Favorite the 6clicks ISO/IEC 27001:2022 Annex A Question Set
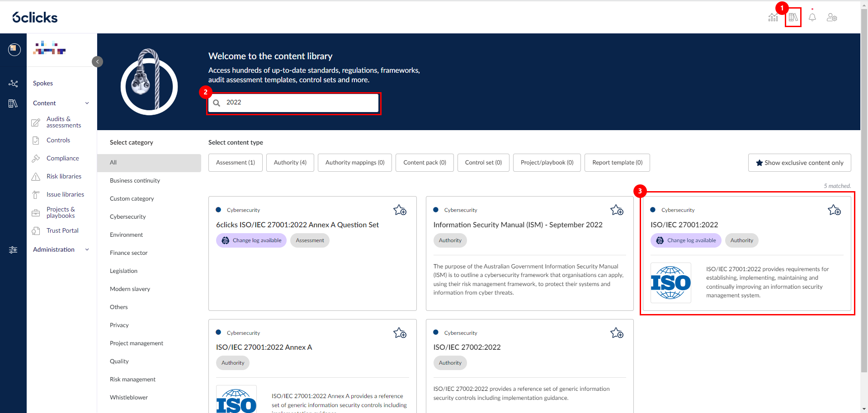 400,210
